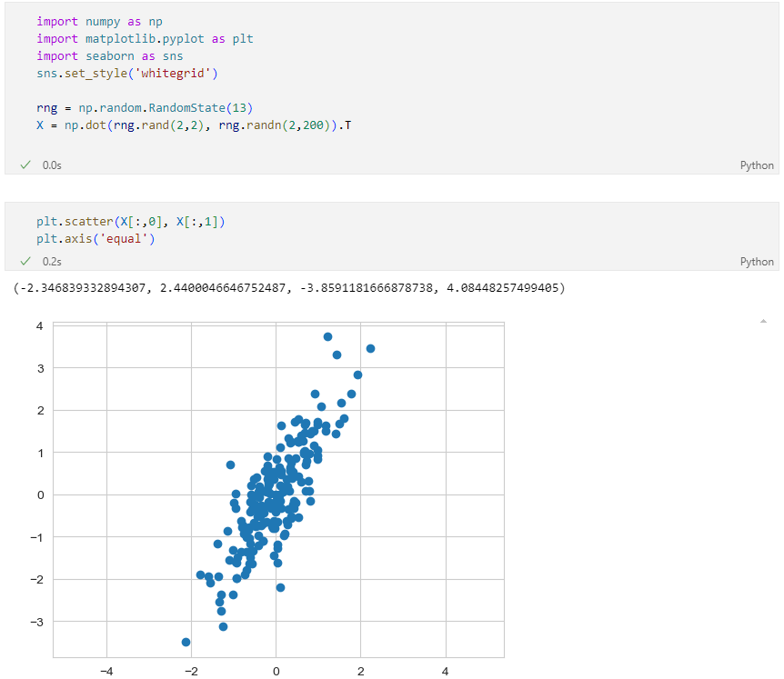
Task: Click the x-axis tick label 2
Action: click(x=360, y=672)
